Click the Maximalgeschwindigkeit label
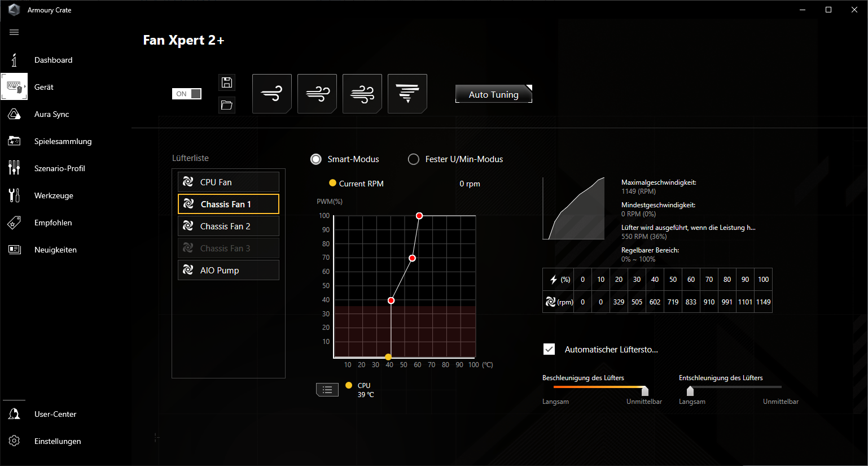The width and height of the screenshot is (868, 466). (659, 182)
